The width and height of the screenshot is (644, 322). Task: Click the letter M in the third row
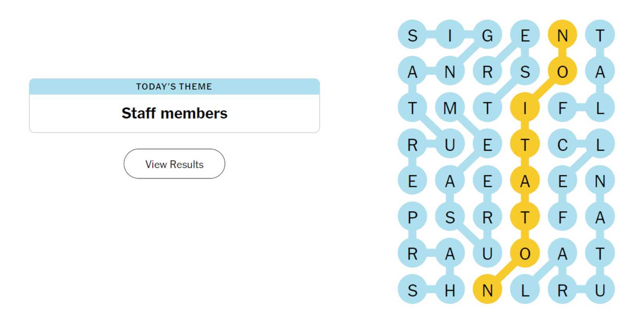(x=450, y=107)
